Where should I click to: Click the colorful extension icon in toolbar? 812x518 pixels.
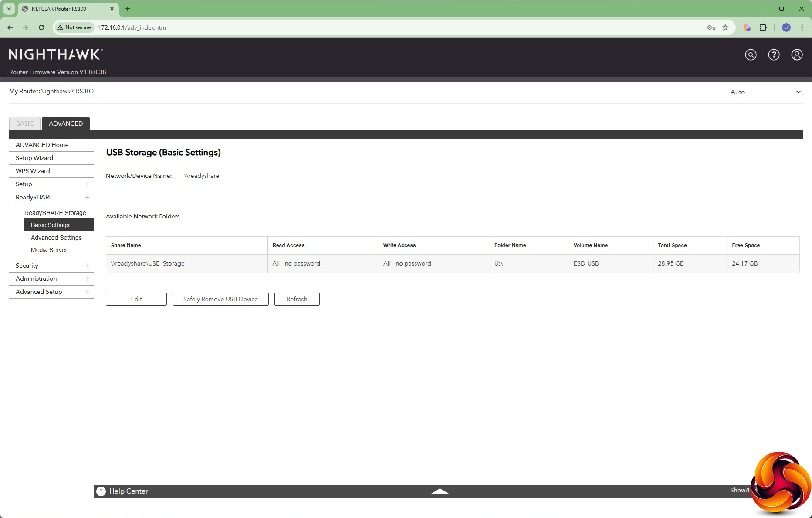747,27
